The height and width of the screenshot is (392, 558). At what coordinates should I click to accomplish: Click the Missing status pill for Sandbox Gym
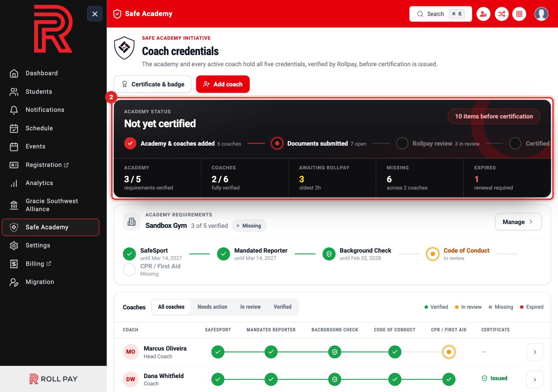(249, 226)
